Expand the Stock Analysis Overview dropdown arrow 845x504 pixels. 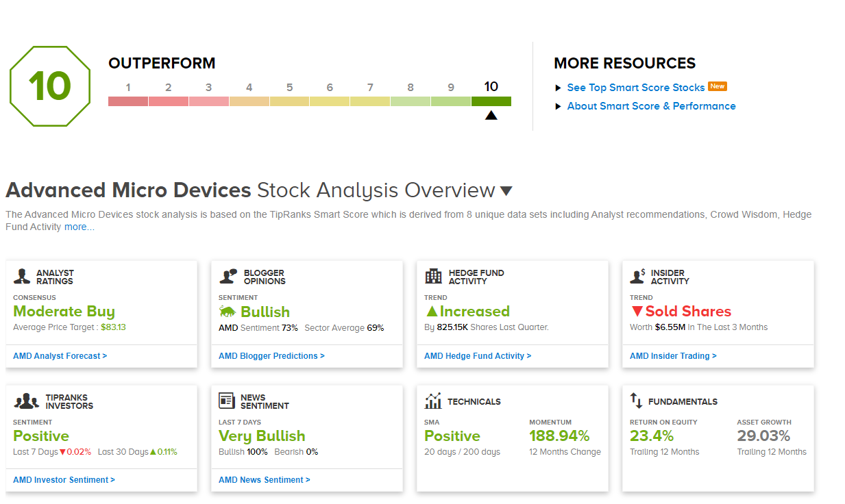[506, 191]
